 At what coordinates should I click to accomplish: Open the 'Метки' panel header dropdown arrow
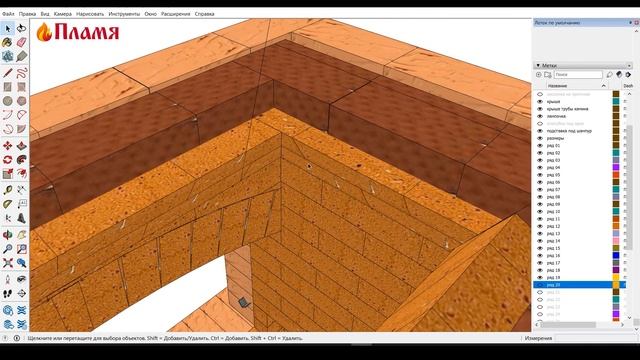tap(629, 66)
